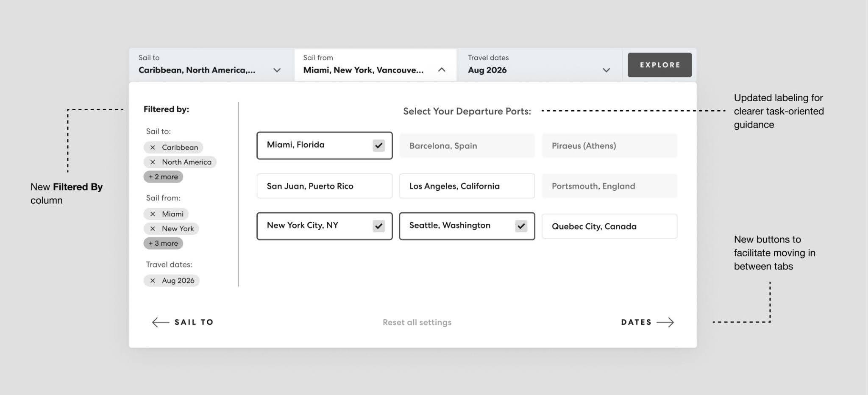The width and height of the screenshot is (868, 395).
Task: Click the 'Filtered by:' heading
Action: coord(166,109)
